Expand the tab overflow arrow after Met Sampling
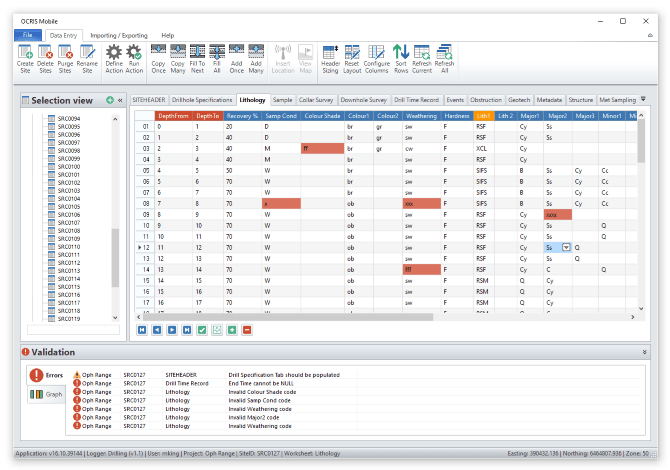The height and width of the screenshot is (470, 670). 643,100
